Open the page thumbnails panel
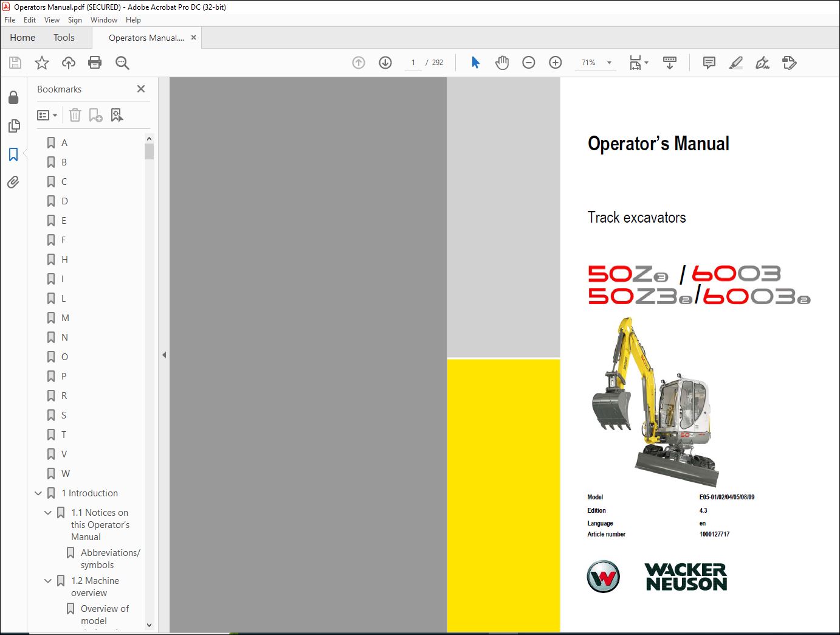The height and width of the screenshot is (635, 840). (13, 126)
